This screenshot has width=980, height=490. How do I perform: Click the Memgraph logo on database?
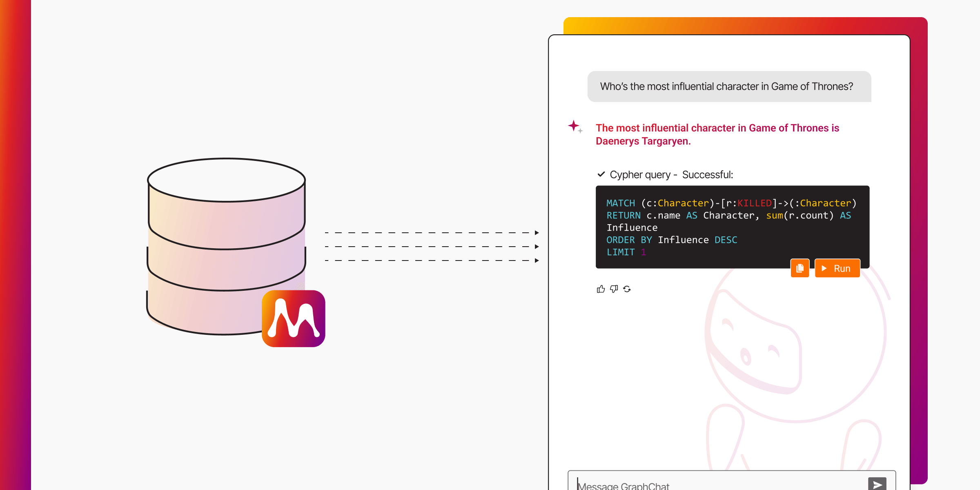click(294, 318)
